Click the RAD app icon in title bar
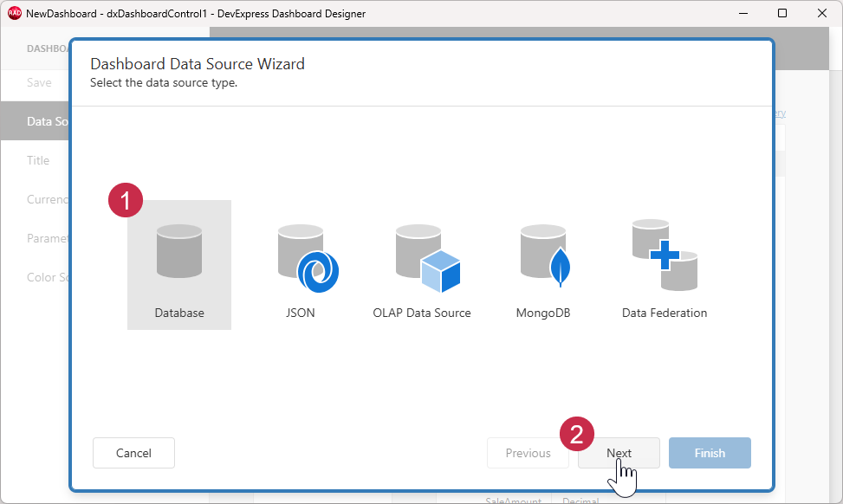This screenshot has width=843, height=504. [15, 14]
